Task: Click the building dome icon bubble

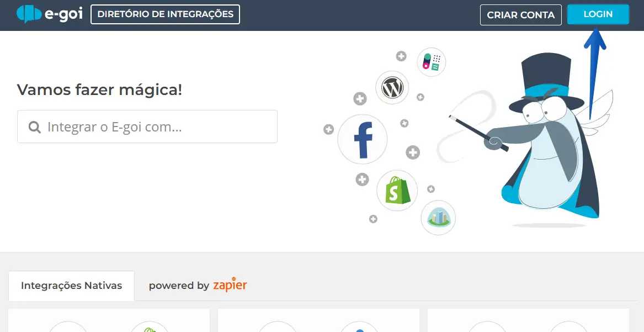Action: click(438, 217)
